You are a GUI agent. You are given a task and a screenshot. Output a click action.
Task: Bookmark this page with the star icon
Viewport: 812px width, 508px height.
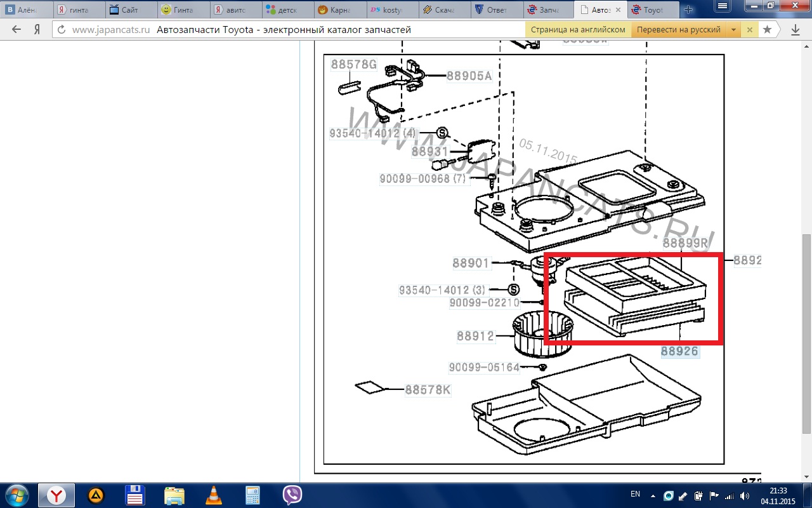[x=767, y=30]
